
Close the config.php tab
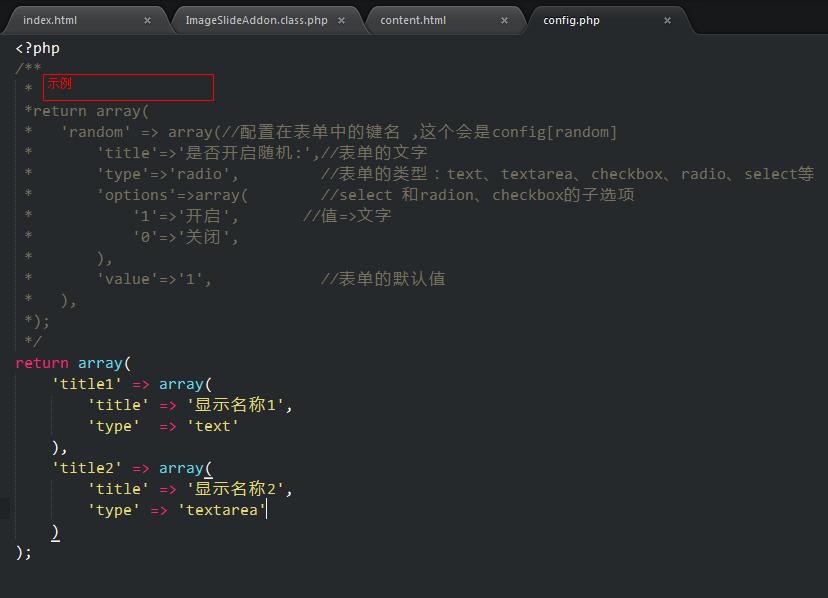667,21
